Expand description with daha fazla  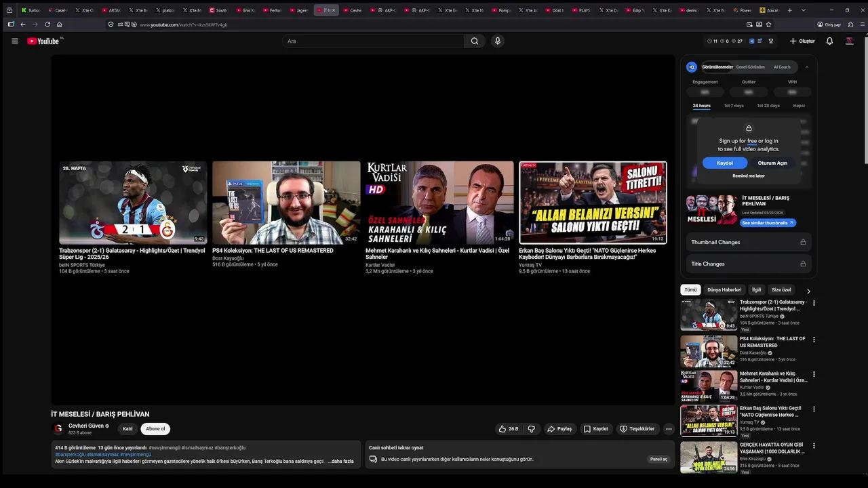342,461
